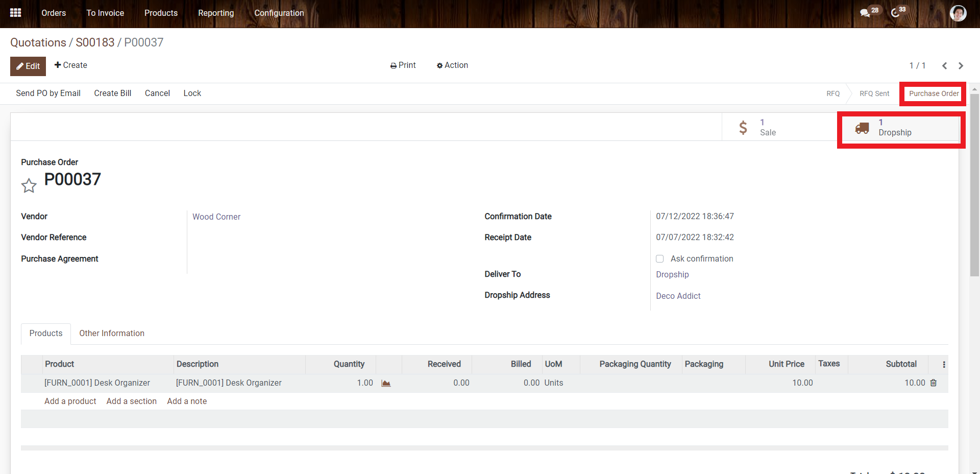Viewport: 980px width, 474px height.
Task: Open the apps grid menu
Action: [x=16, y=13]
